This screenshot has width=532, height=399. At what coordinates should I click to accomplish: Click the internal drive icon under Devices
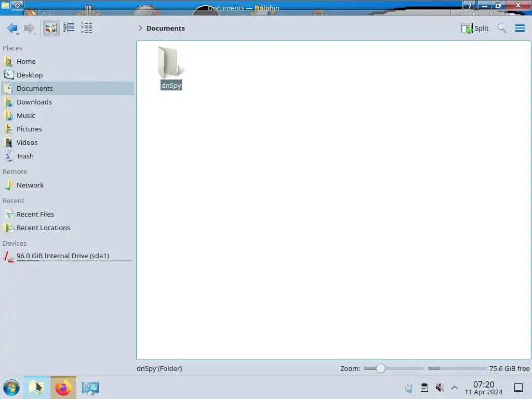pos(9,257)
